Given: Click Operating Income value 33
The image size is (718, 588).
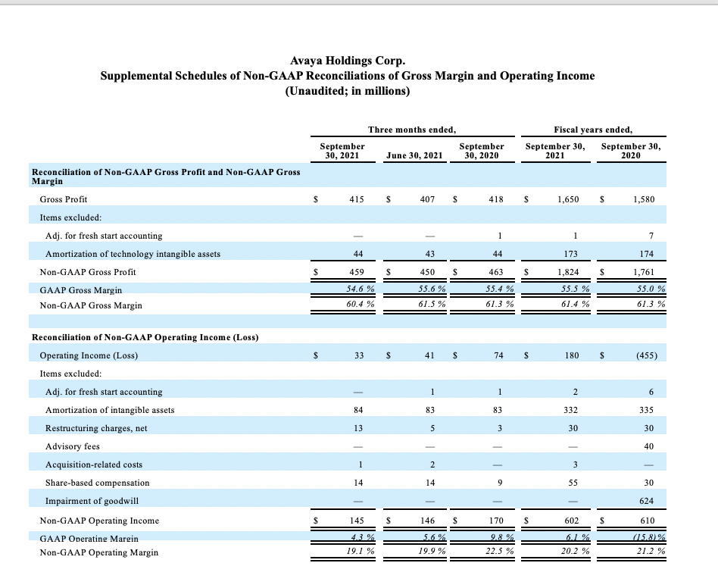Looking at the screenshot, I should [359, 355].
